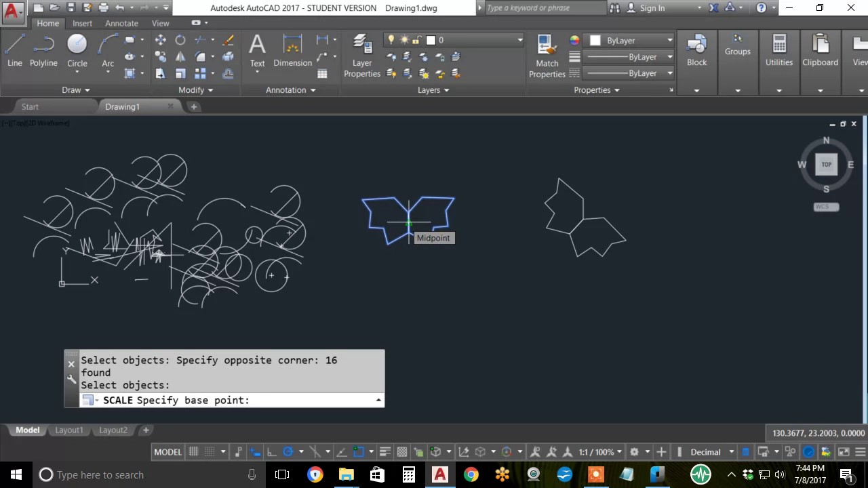This screenshot has width=868, height=488.
Task: Click the Fillet tool icon
Action: coord(200,57)
